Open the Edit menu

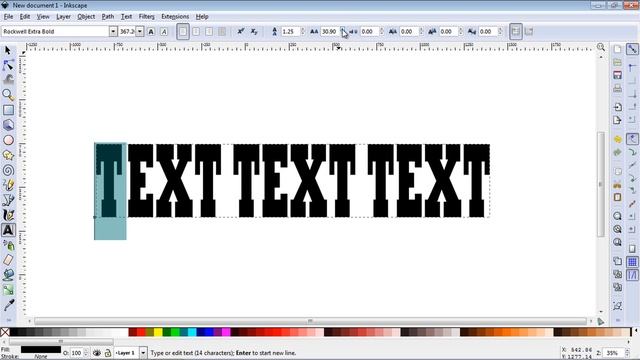25,17
